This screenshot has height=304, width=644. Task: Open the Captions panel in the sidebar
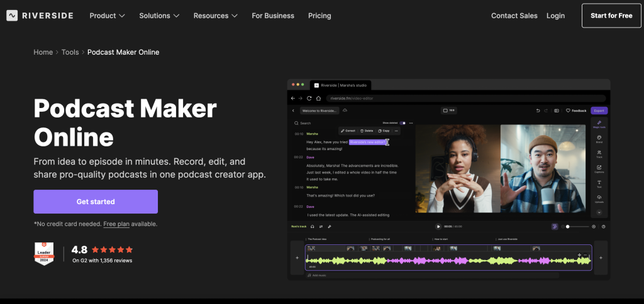pos(599,169)
